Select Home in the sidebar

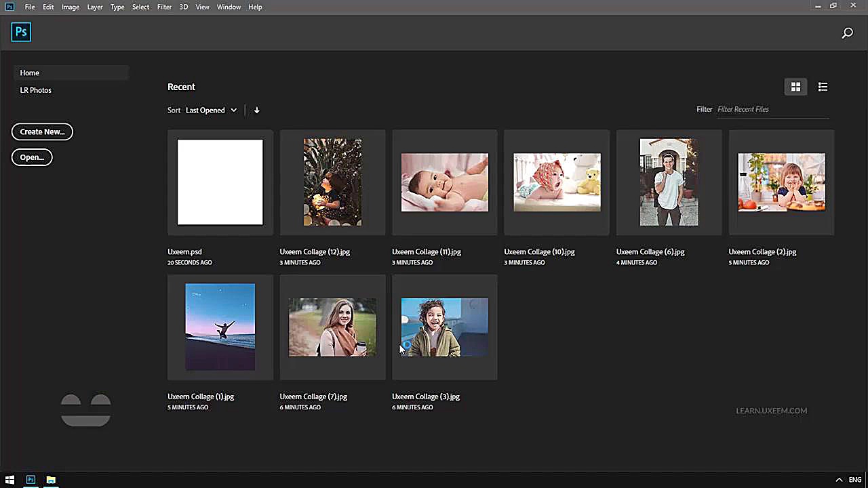pos(71,73)
